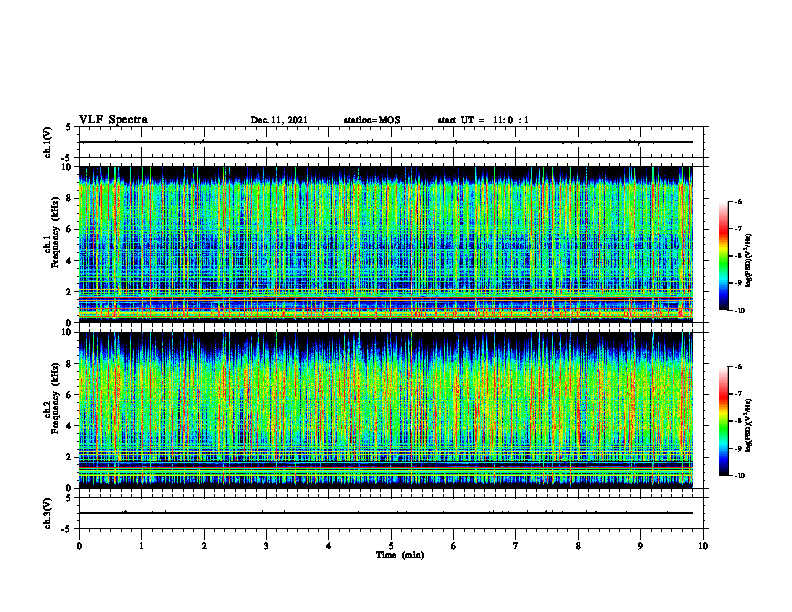Screen dimensions: 792x612
Task: Click the "-10" label on ch.2 colorbar
Action: pyautogui.click(x=740, y=476)
